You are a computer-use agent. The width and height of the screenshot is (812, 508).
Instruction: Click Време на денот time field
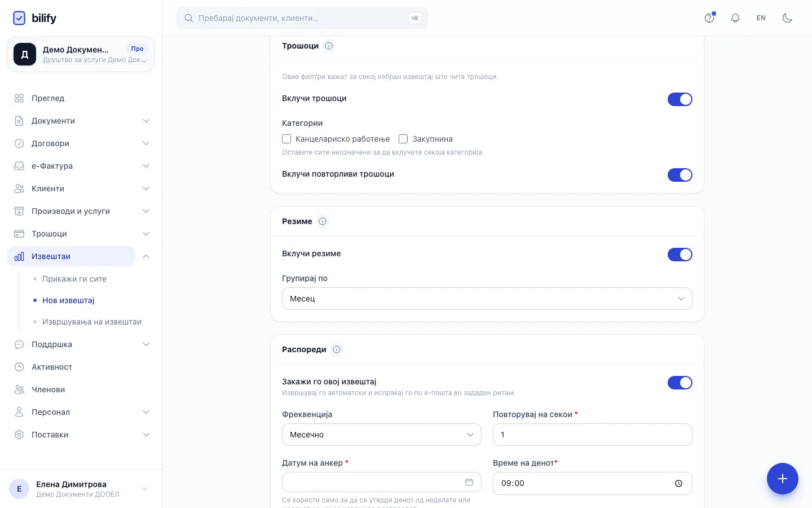click(x=593, y=483)
